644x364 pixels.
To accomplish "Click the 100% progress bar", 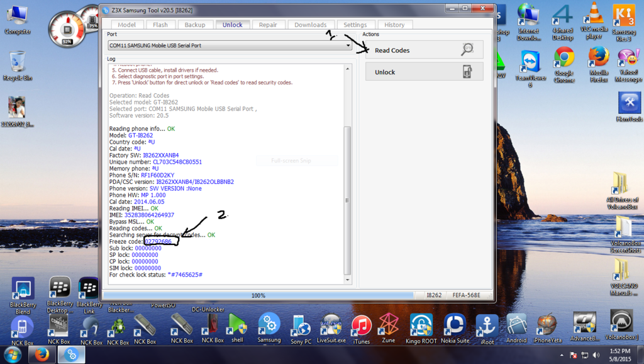I will point(258,295).
